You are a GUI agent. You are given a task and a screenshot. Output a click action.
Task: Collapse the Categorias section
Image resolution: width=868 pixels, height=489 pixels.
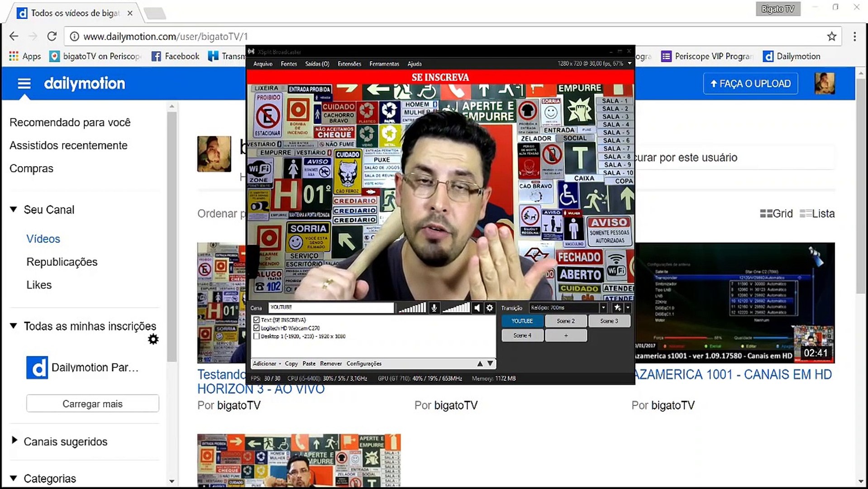tap(14, 478)
